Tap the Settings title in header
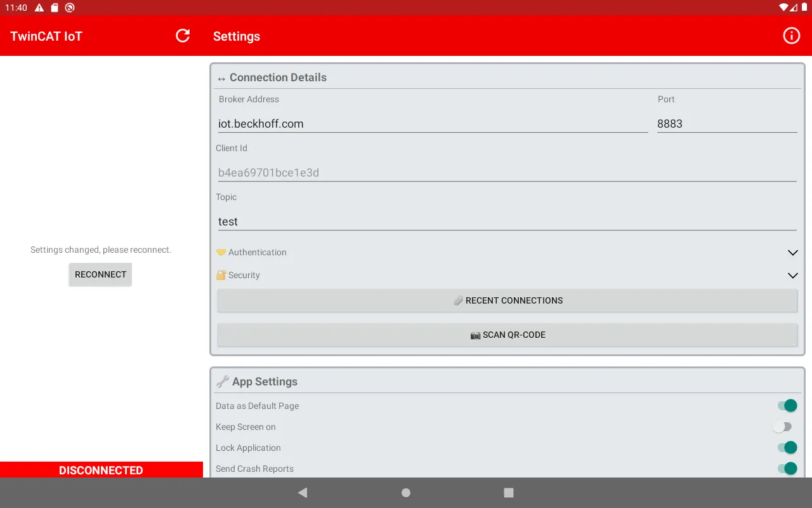The height and width of the screenshot is (508, 812). [237, 36]
